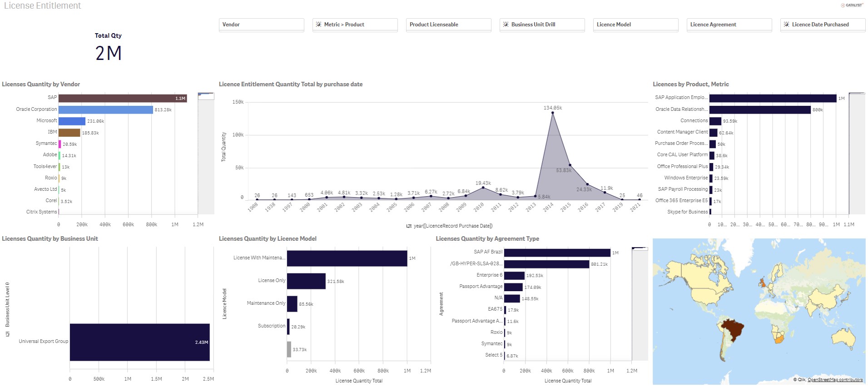Click the Catalyst logo
Image resolution: width=868 pixels, height=387 pixels.
coord(852,5)
